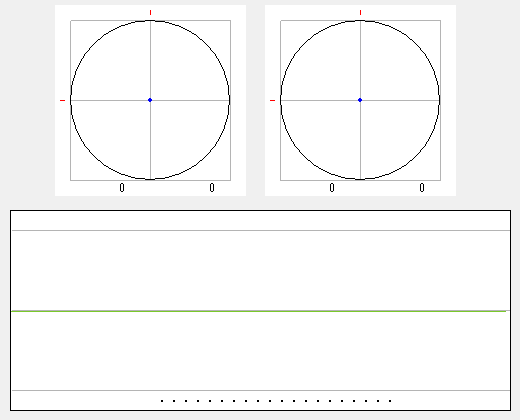
Task: Click the second "0" value under left plot
Action: click(212, 188)
